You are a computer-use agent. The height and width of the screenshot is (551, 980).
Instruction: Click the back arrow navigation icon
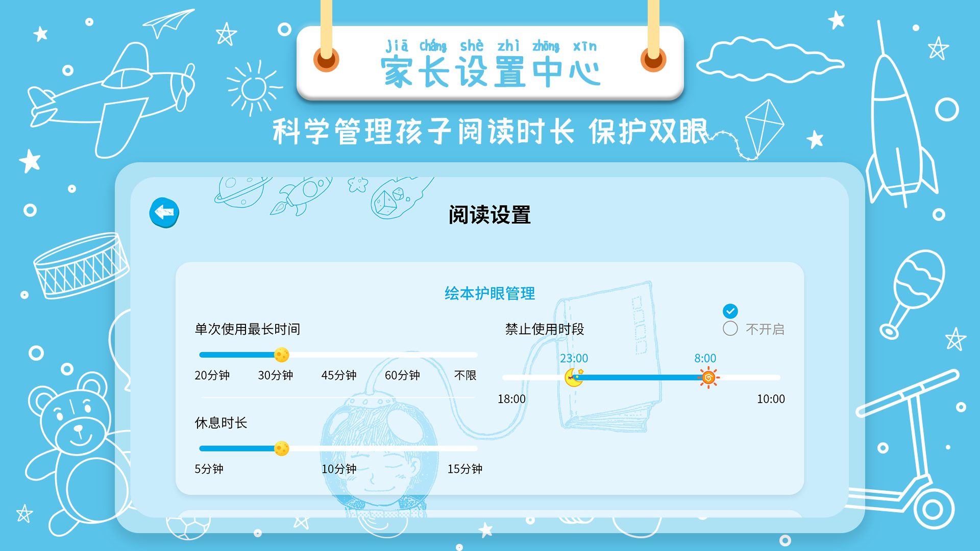(x=164, y=213)
